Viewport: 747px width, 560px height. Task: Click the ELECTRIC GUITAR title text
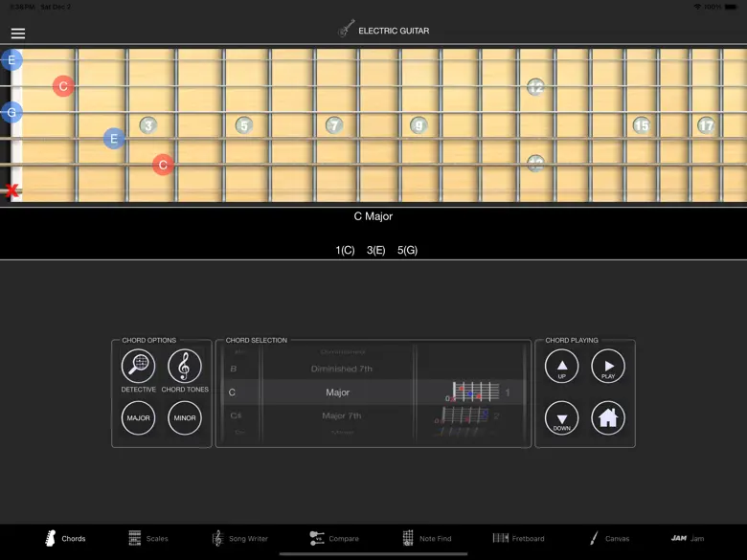coord(394,31)
